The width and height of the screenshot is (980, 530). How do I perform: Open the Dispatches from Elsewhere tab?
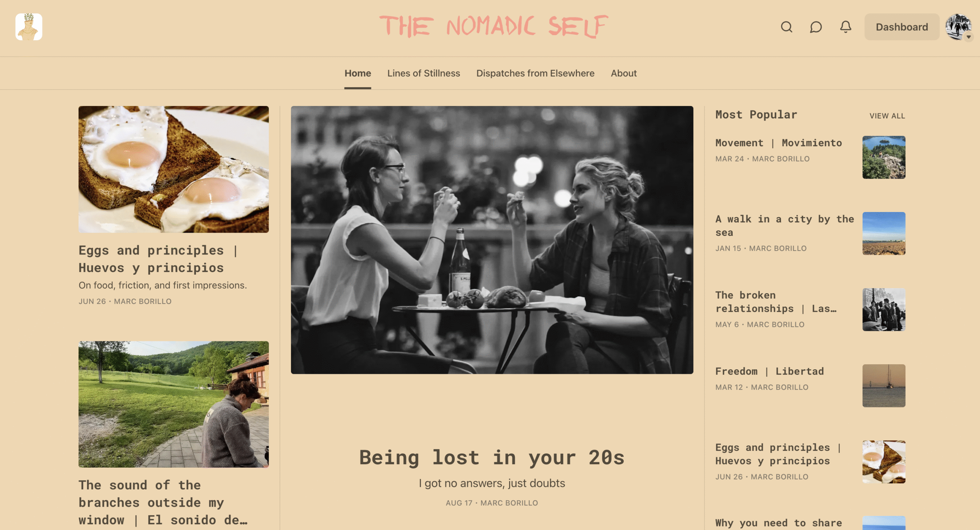click(535, 73)
